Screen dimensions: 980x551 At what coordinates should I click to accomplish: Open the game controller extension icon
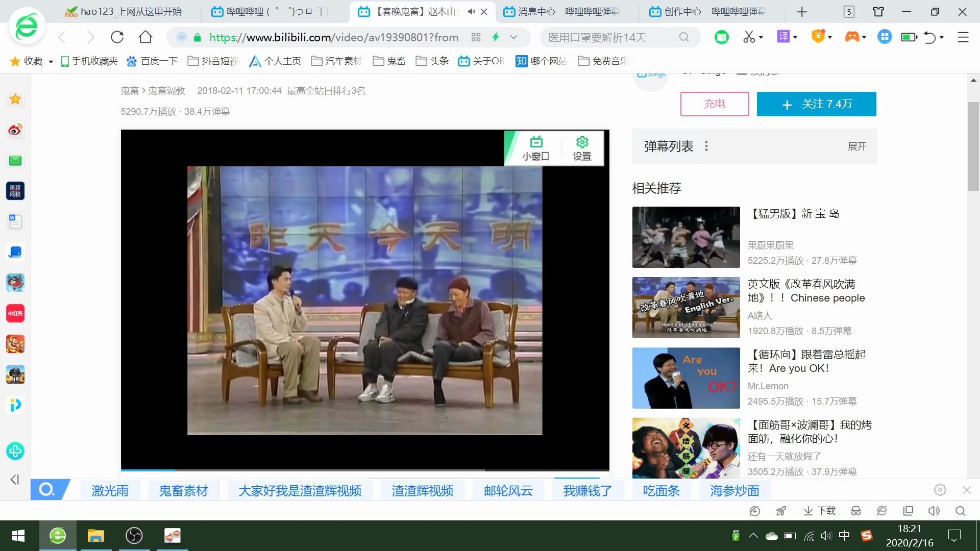click(x=852, y=37)
